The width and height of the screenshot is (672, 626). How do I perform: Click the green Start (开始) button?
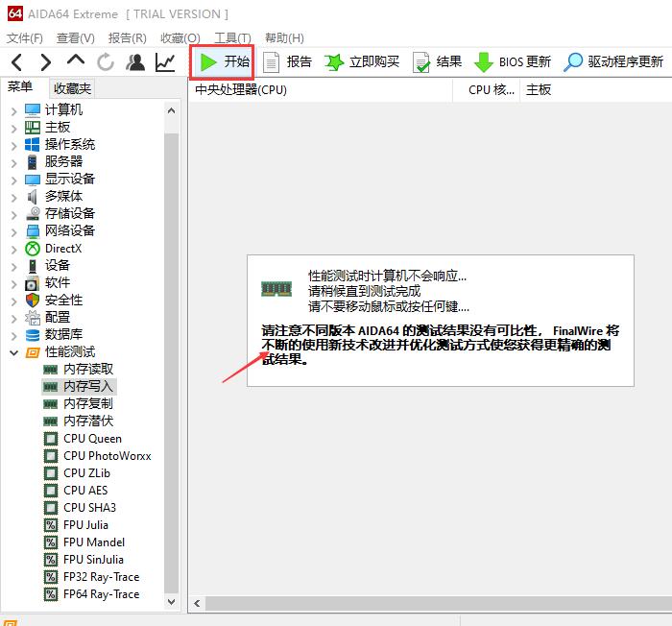(x=223, y=61)
